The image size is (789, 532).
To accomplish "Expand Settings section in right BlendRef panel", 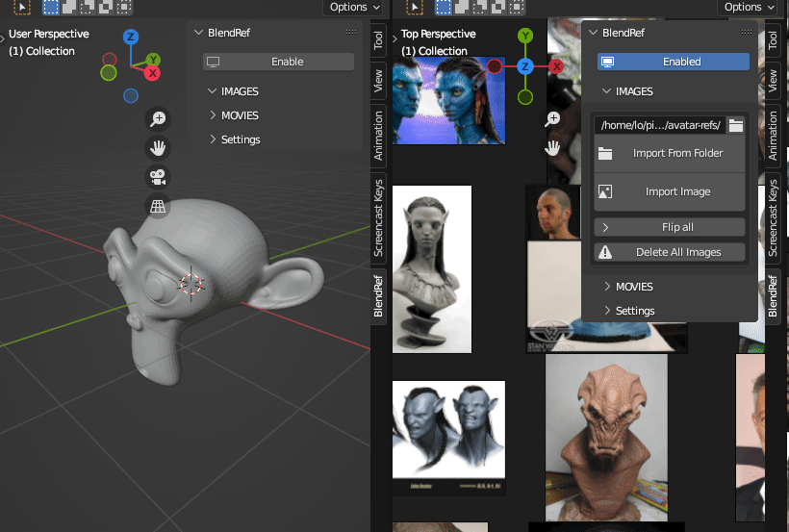I will [629, 311].
